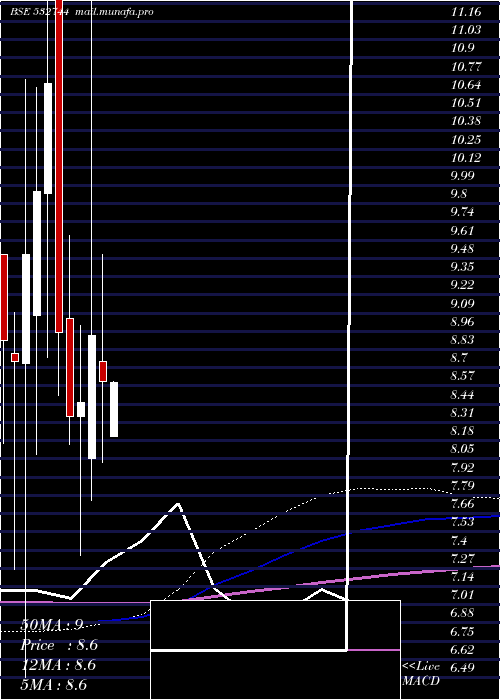The height and width of the screenshot is (700, 500).
Task: Click the 10.12 price axis label
Action: [466, 158]
